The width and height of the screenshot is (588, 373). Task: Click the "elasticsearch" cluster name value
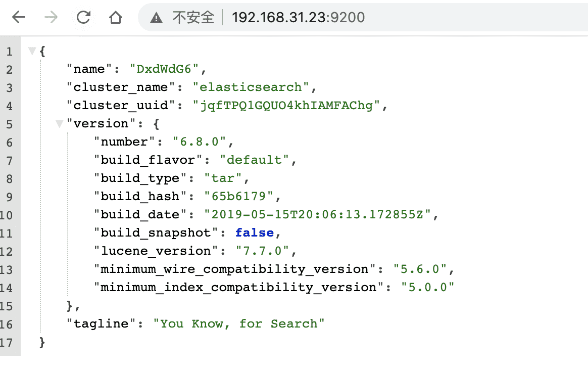click(251, 87)
